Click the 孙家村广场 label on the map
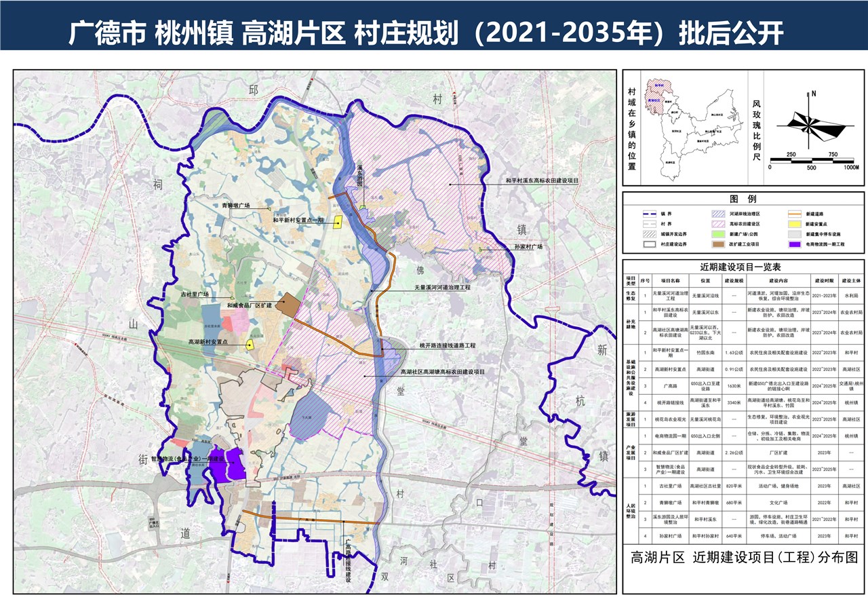This screenshot has height=614, width=868. (529, 247)
